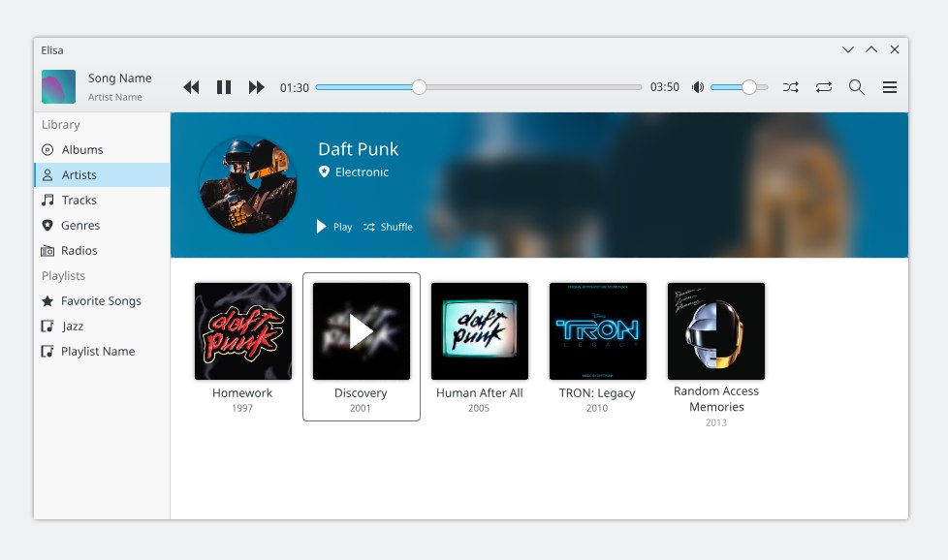Open Albums in the sidebar
The image size is (948, 560).
click(x=102, y=150)
